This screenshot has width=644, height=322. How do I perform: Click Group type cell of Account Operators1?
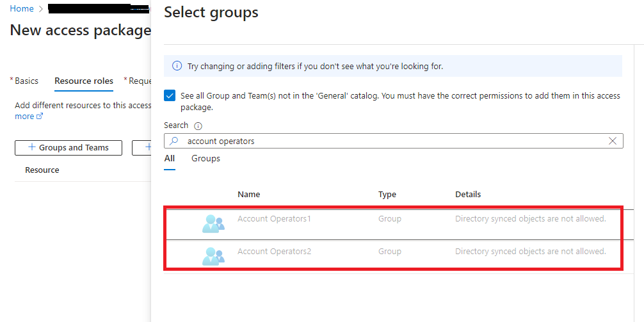pos(390,219)
